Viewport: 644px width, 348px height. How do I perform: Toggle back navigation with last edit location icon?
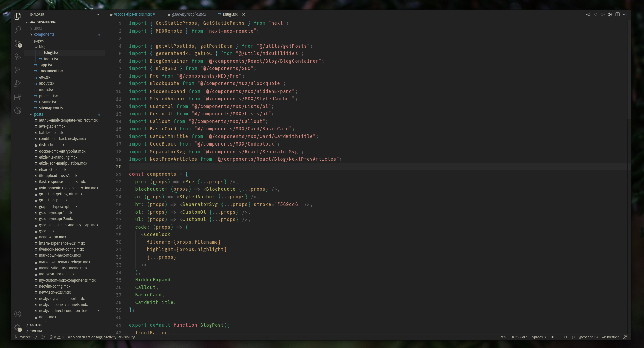click(x=588, y=14)
